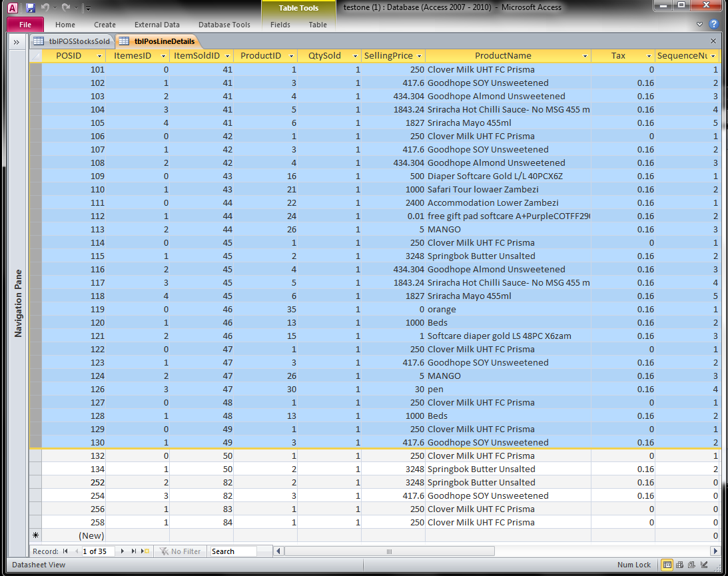Open the SellingPrice column dropdown arrow
Image resolution: width=728 pixels, height=576 pixels.
418,56
